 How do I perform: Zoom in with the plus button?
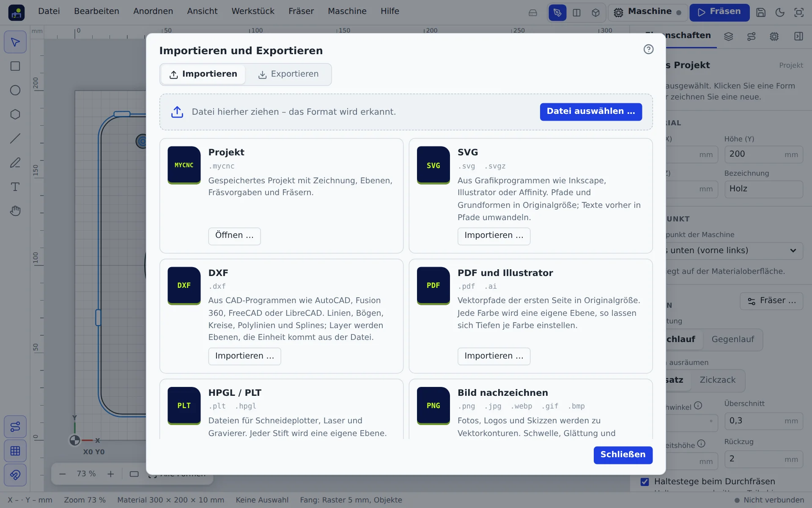click(x=110, y=474)
